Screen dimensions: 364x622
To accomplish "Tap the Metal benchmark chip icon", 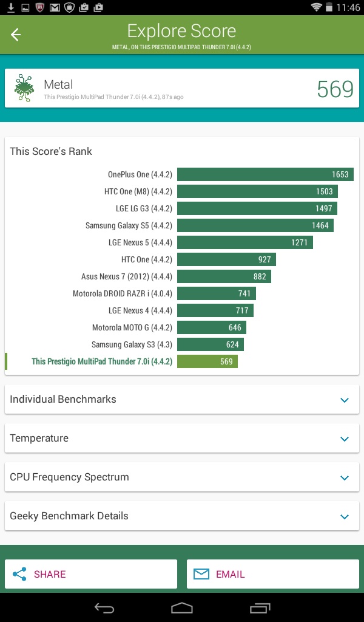I will click(24, 88).
